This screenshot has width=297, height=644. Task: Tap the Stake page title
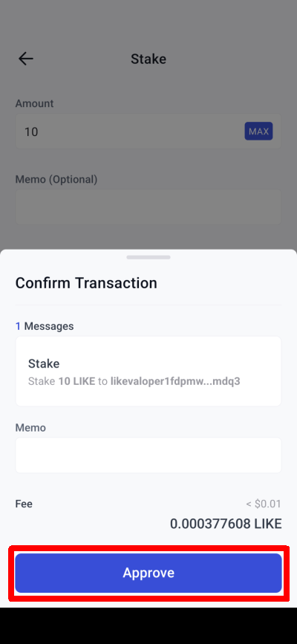point(148,59)
